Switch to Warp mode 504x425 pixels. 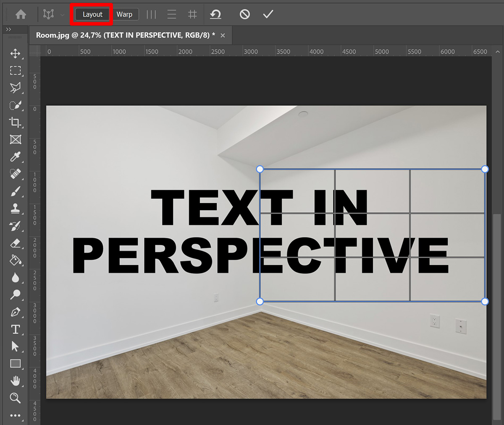(126, 14)
